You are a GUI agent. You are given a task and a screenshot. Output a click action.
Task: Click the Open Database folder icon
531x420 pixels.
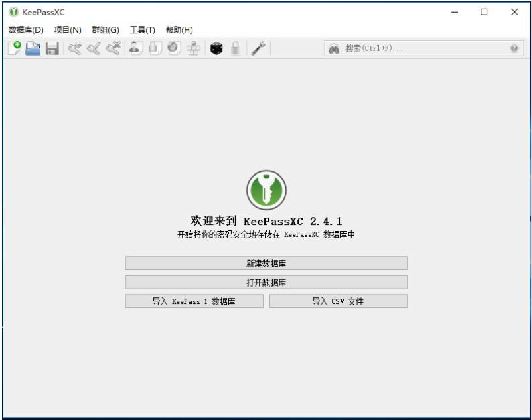33,48
